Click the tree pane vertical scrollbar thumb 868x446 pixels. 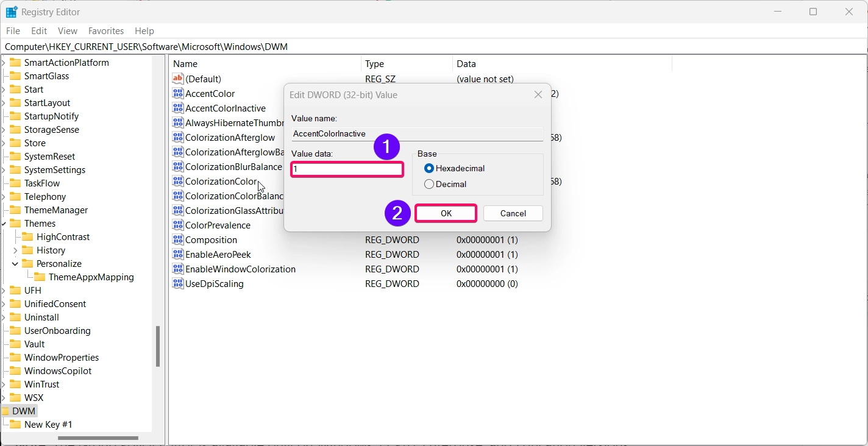(158, 347)
